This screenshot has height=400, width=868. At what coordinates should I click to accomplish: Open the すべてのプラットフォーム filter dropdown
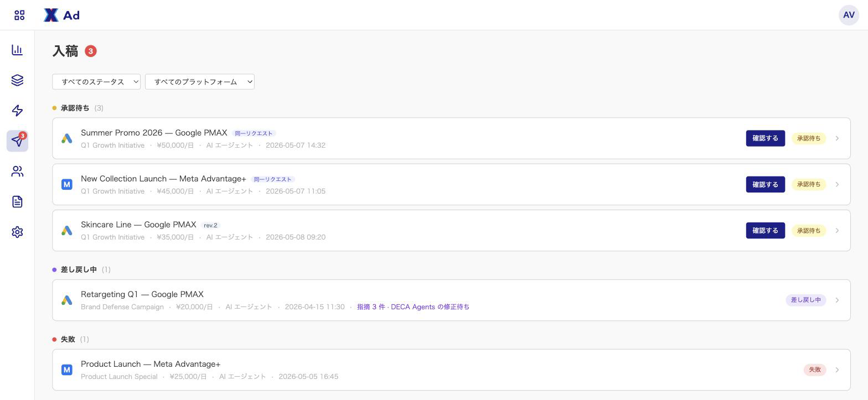coord(200,82)
